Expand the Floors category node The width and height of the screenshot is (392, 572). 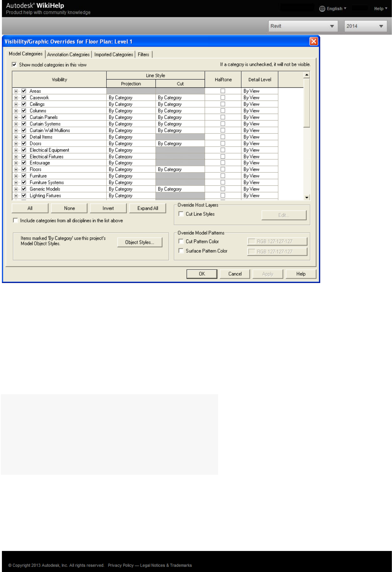pyautogui.click(x=16, y=170)
